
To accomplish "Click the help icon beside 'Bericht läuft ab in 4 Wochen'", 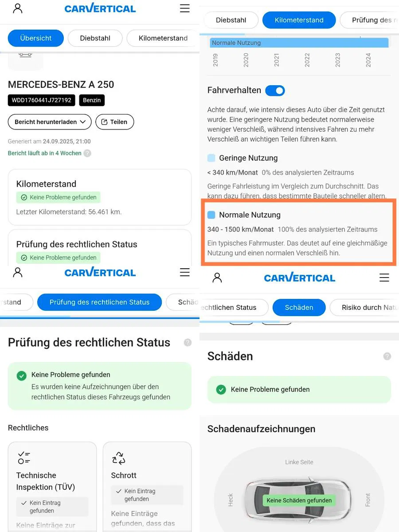I will click(87, 153).
